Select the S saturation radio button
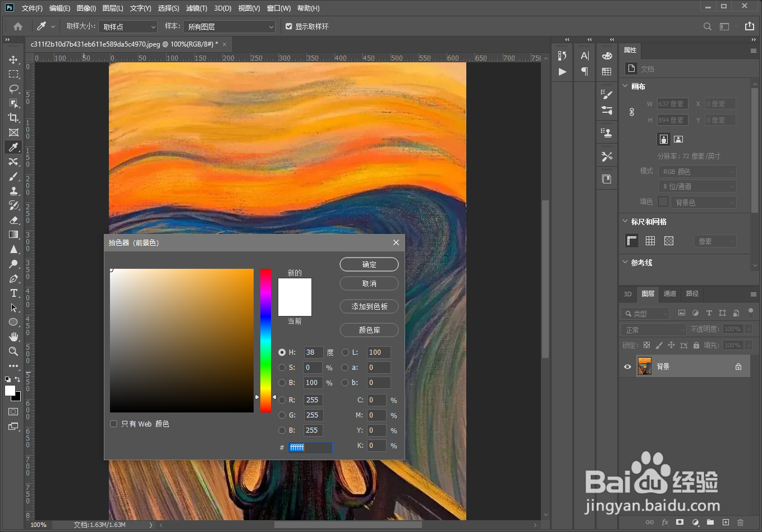This screenshot has width=762, height=532. (x=282, y=368)
